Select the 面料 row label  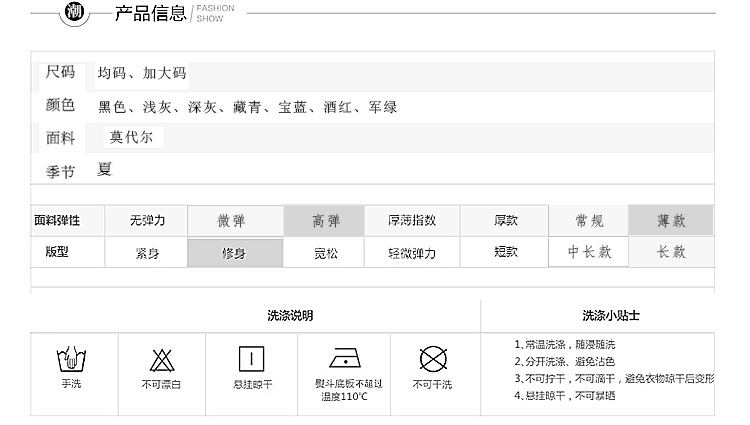[60, 138]
